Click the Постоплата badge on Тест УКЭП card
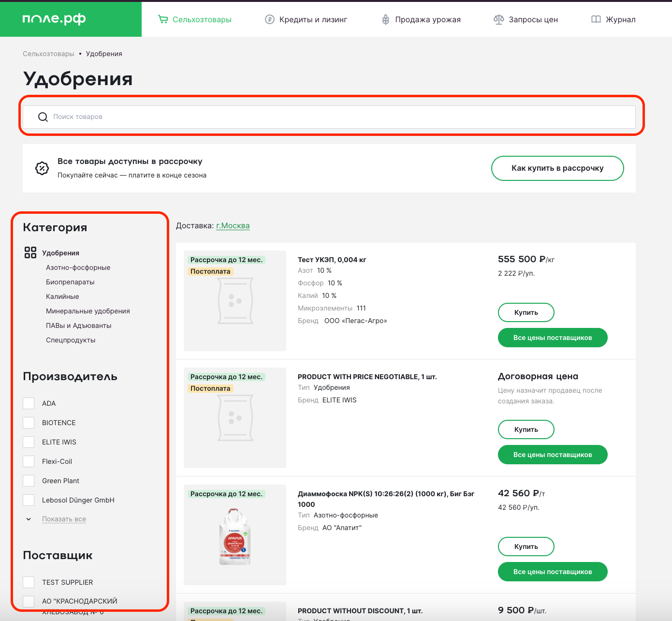This screenshot has height=621, width=672. (x=210, y=271)
